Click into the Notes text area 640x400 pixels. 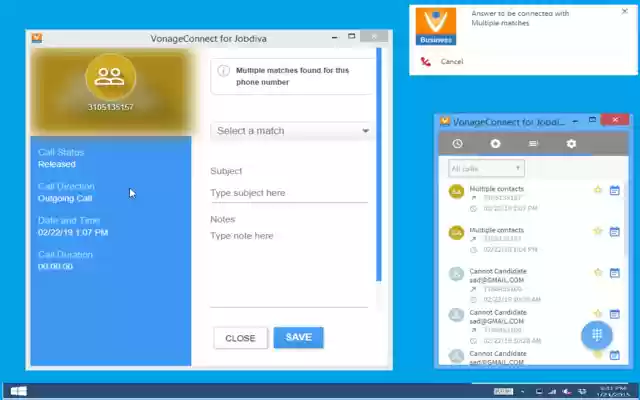(289, 267)
